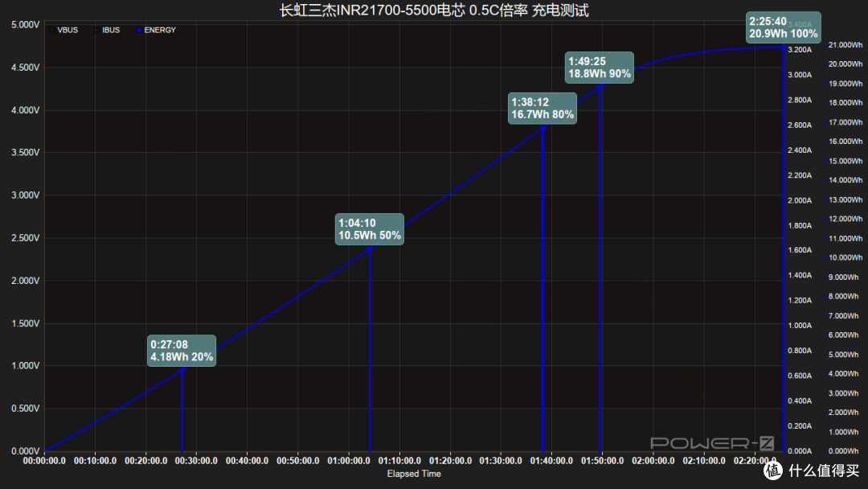Click the 16.000Wh energy axis label
This screenshot has width=868, height=489.
coord(845,142)
